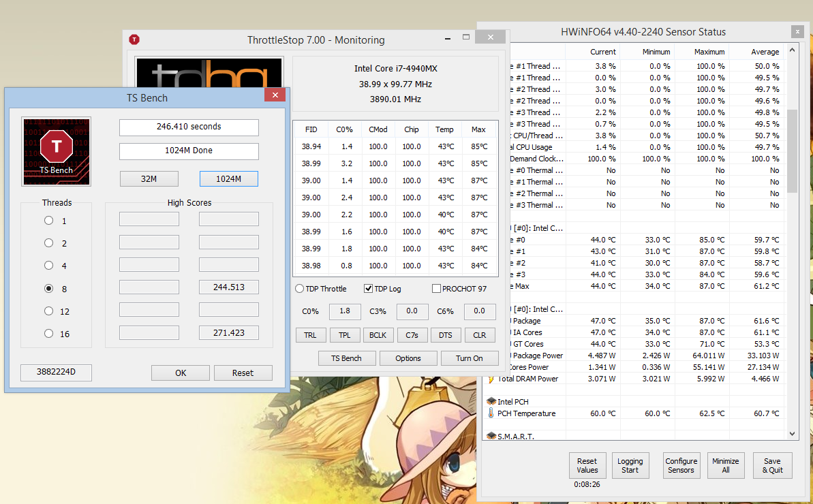Click the Minimum column header in HWiNFO64

point(647,52)
